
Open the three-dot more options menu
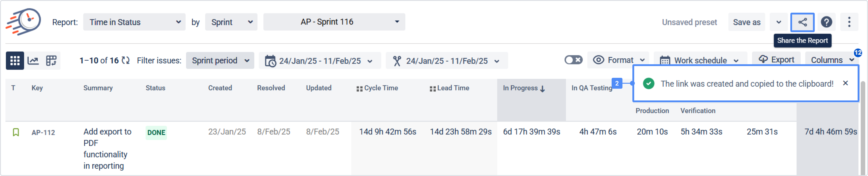(x=849, y=22)
